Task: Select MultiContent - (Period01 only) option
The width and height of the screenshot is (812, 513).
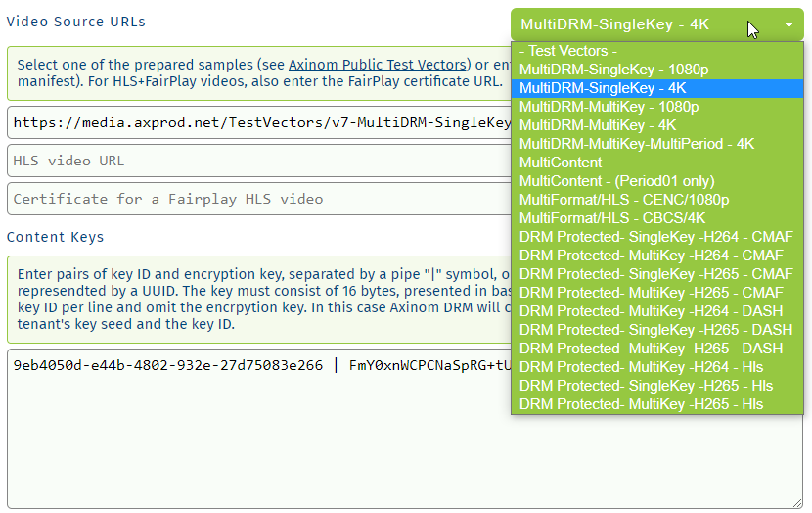Action: [x=616, y=181]
